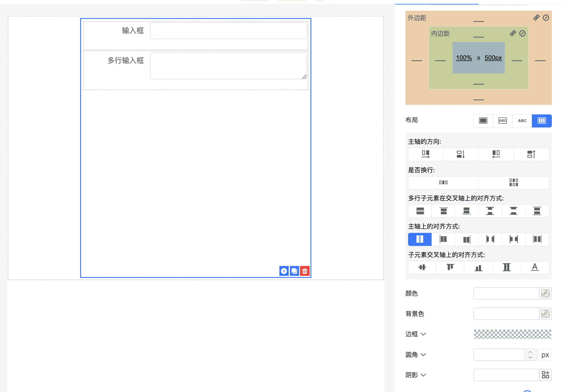Open the 阴影 shadow editor grid icon
Screen dimensions: 571x392
[545, 375]
